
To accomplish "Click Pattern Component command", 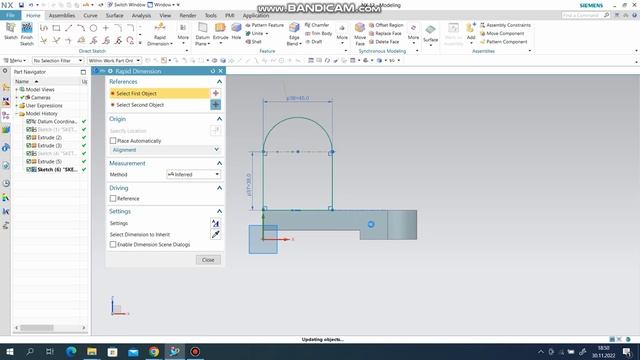I will click(x=504, y=42).
